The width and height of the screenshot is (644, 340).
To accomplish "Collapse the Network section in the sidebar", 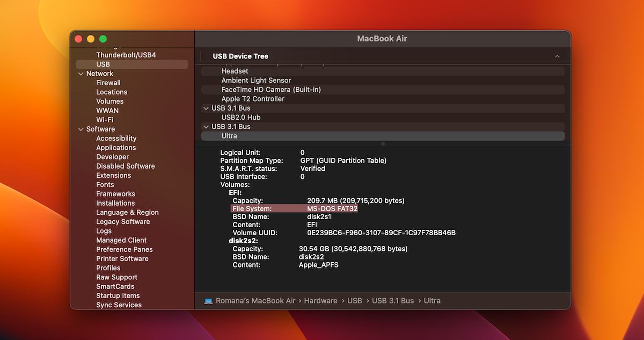I will pos(80,74).
